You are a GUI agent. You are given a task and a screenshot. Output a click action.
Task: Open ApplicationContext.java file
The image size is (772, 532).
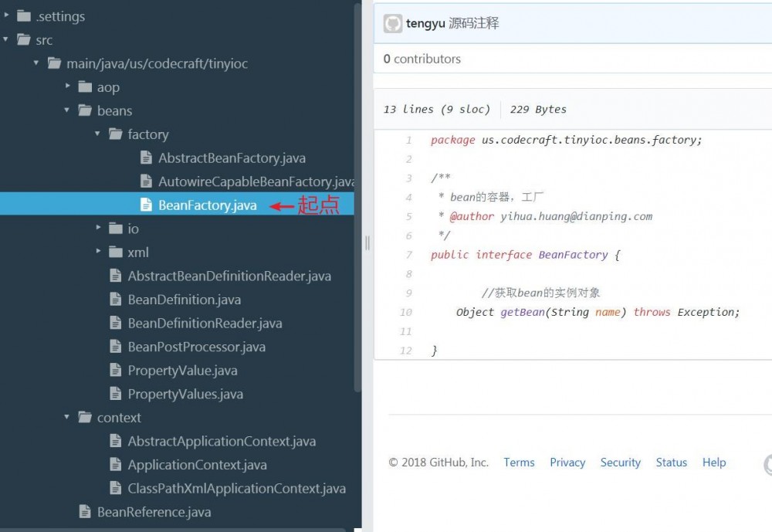(197, 465)
